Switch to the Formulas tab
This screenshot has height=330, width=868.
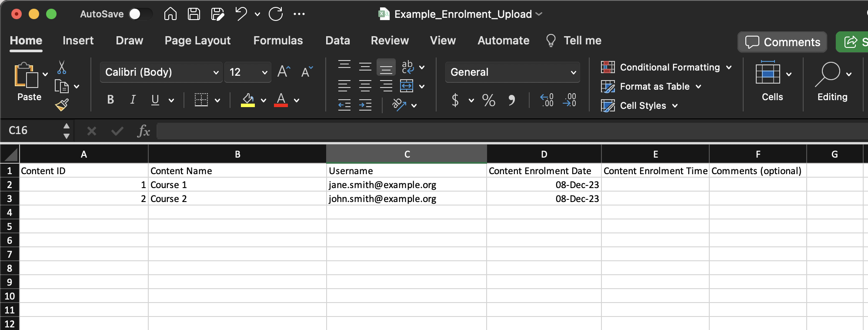coord(278,40)
